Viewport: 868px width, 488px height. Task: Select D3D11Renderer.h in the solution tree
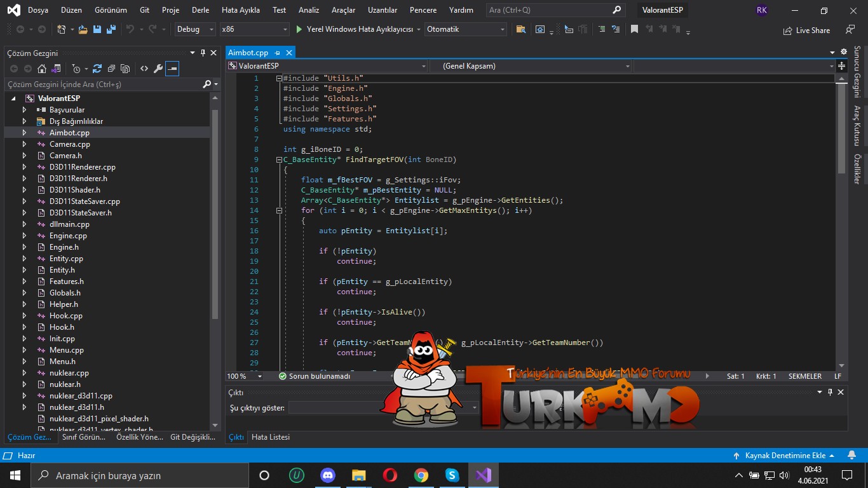(78, 179)
